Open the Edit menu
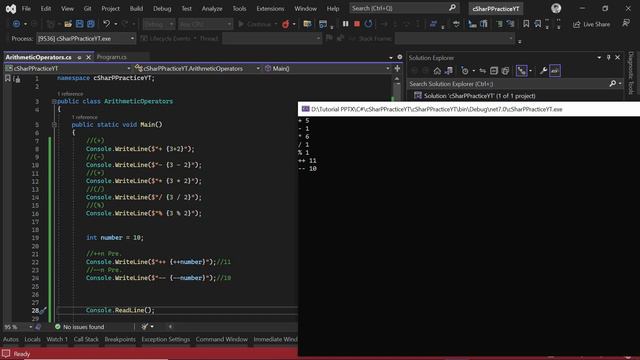The image size is (640, 360). [46, 8]
